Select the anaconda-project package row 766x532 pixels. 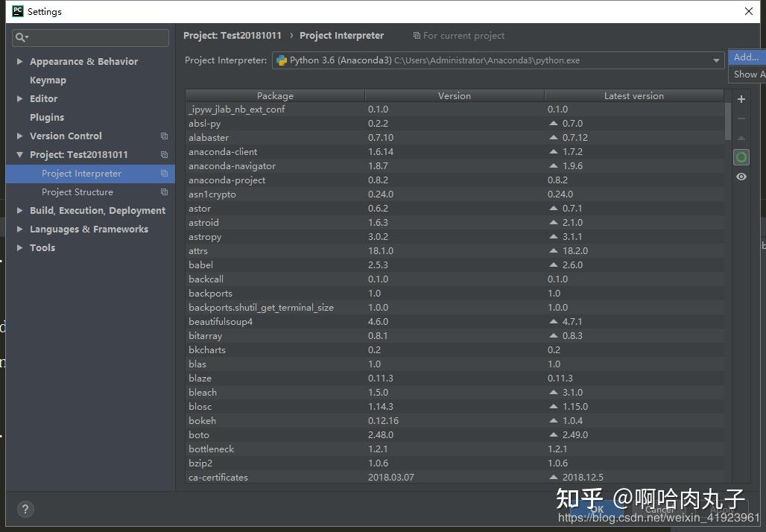(x=455, y=180)
